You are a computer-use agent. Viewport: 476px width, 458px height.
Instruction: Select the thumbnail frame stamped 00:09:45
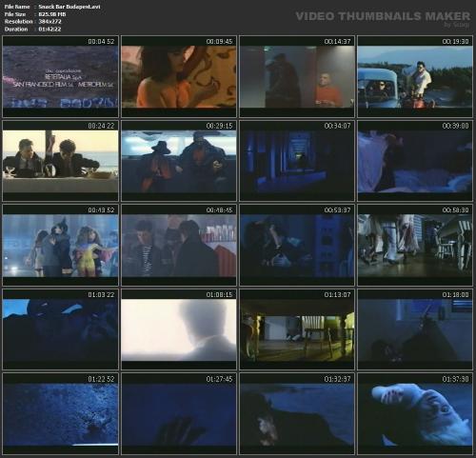[179, 76]
